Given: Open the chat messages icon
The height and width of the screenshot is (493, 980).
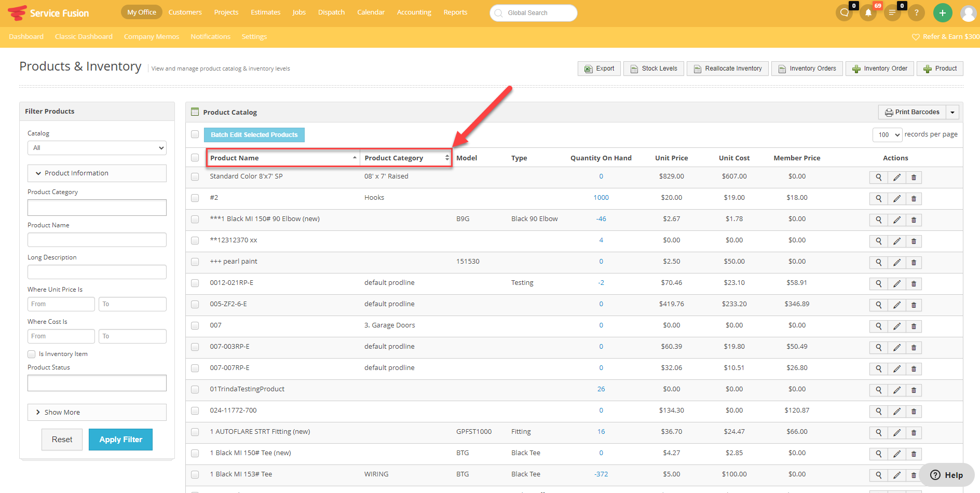Looking at the screenshot, I should pos(845,12).
